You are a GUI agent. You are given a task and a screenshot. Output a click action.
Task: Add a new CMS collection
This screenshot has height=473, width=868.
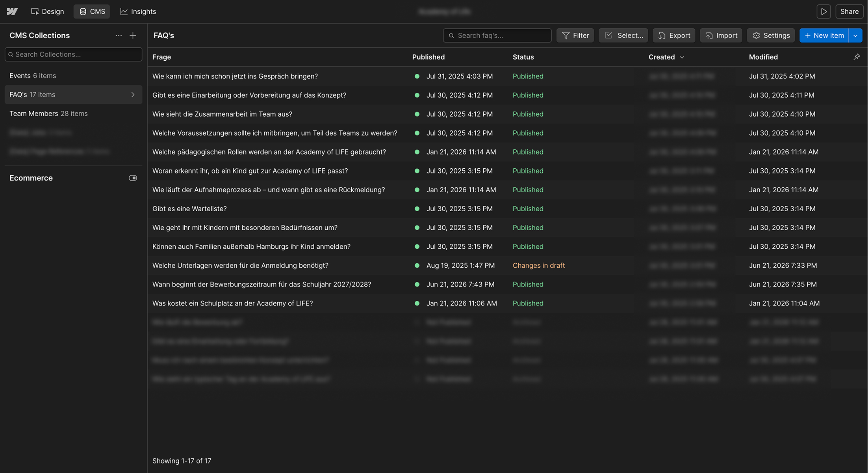(x=133, y=35)
